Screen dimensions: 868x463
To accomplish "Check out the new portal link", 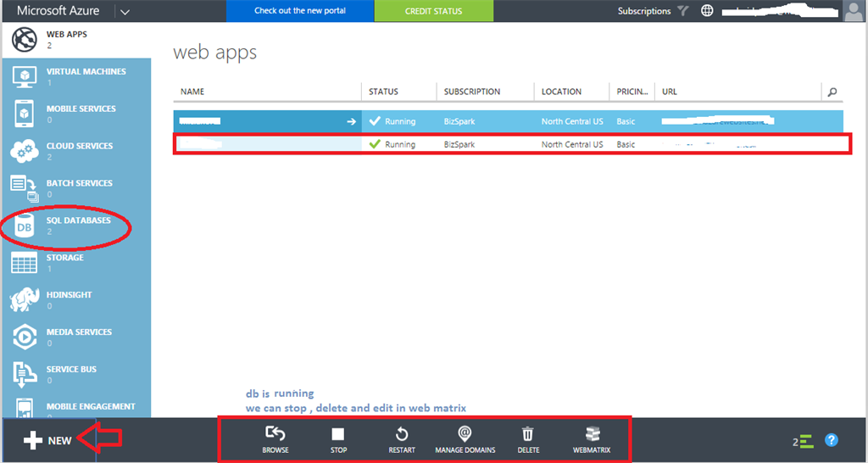I will click(300, 11).
